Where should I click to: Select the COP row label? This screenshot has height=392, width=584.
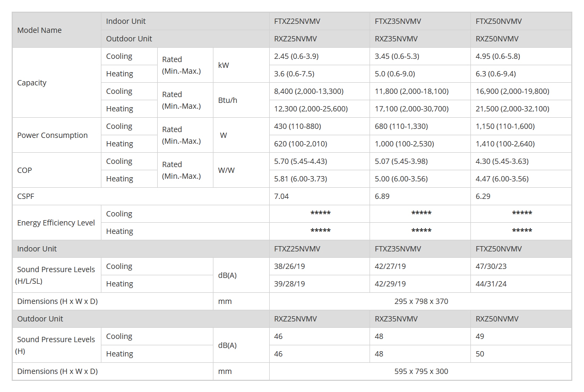[x=24, y=170]
